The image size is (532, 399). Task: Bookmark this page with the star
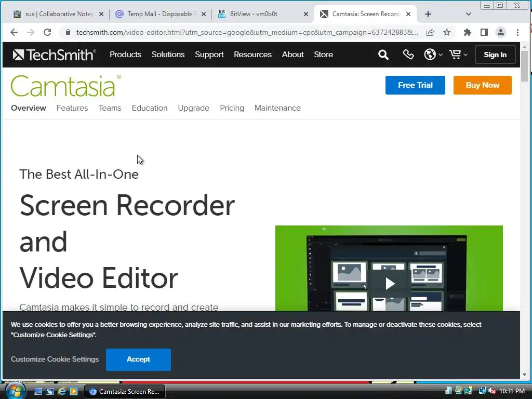click(447, 32)
